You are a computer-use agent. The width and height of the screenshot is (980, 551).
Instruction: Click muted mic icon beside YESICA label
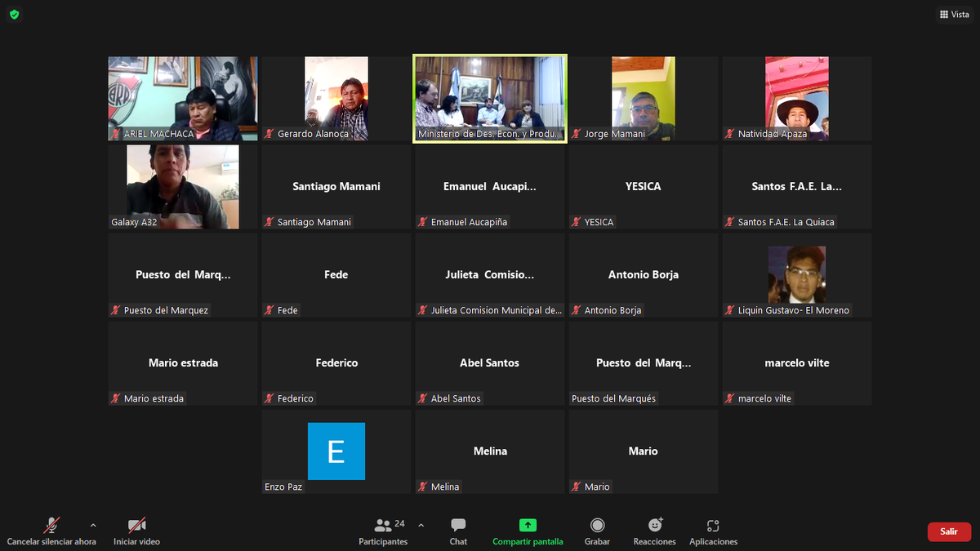pyautogui.click(x=577, y=222)
